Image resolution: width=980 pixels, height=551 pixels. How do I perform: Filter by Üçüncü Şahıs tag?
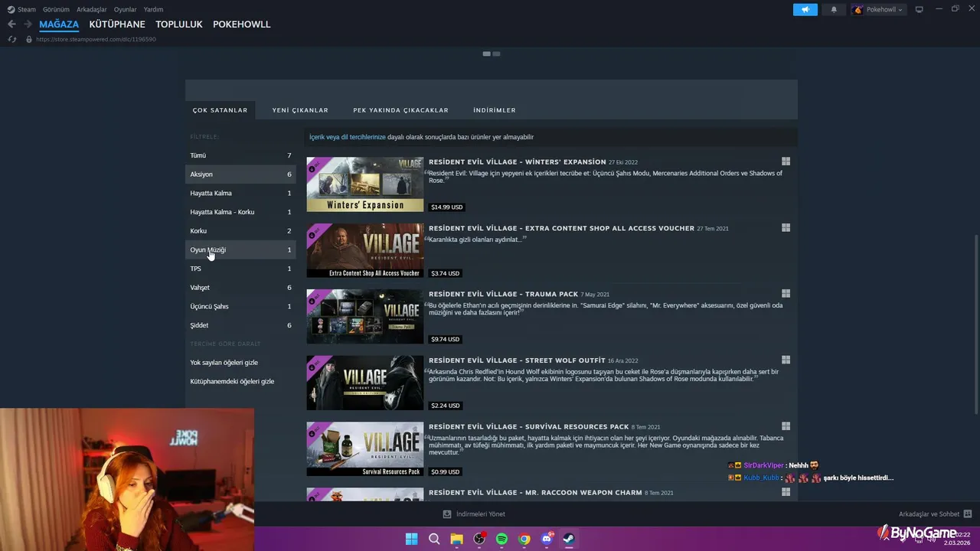pos(240,306)
